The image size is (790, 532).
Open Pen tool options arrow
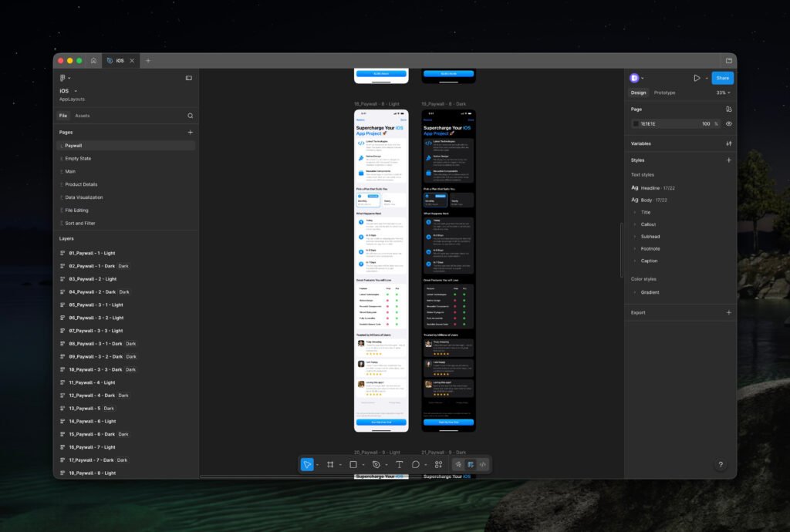387,465
